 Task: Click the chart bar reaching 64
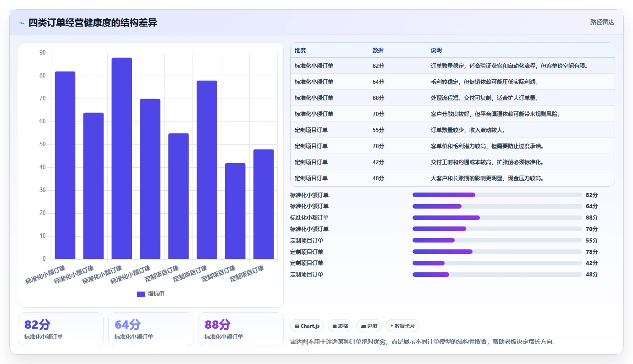pos(94,186)
